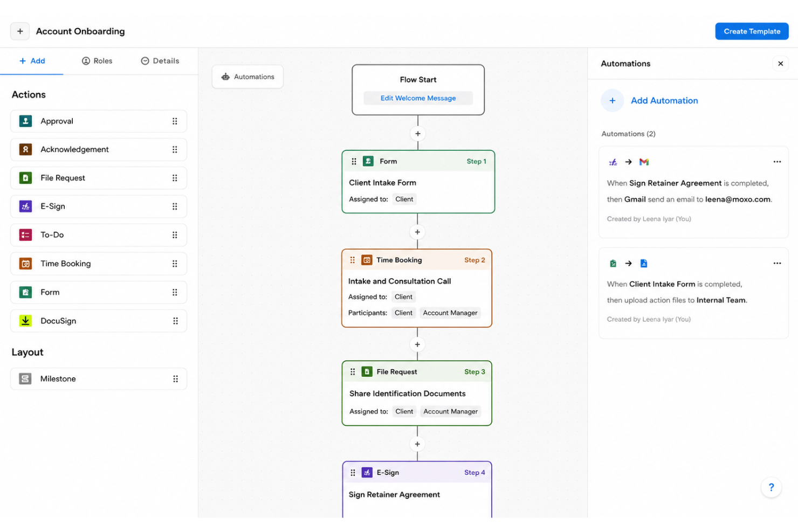This screenshot has width=798, height=532.
Task: Click the Account Onboarding title
Action: click(80, 31)
